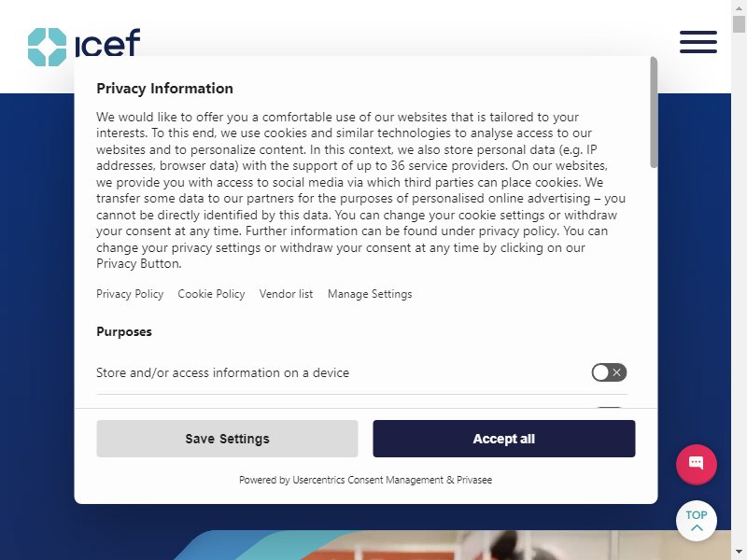This screenshot has height=560, width=747.
Task: Toggle the partially visible switch below the first purpose
Action: point(609,408)
